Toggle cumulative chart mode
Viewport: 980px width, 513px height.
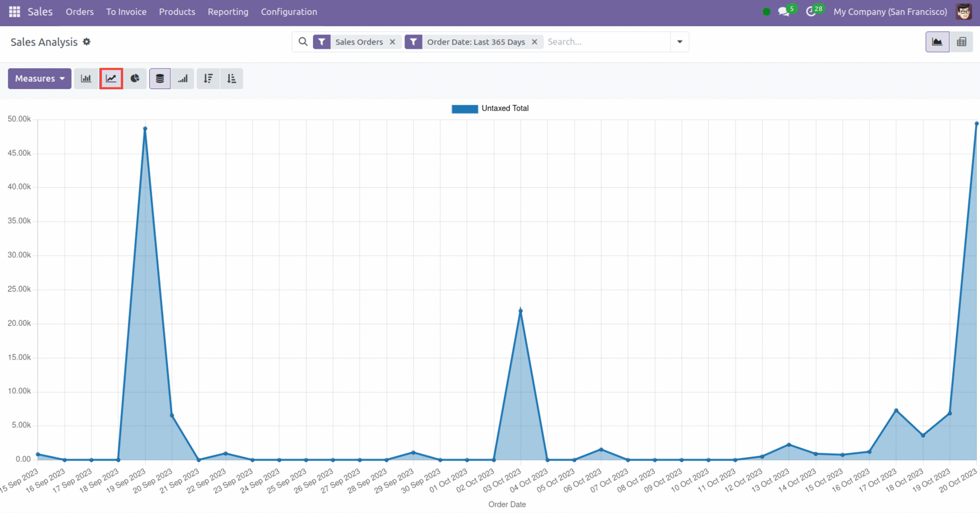pyautogui.click(x=183, y=79)
